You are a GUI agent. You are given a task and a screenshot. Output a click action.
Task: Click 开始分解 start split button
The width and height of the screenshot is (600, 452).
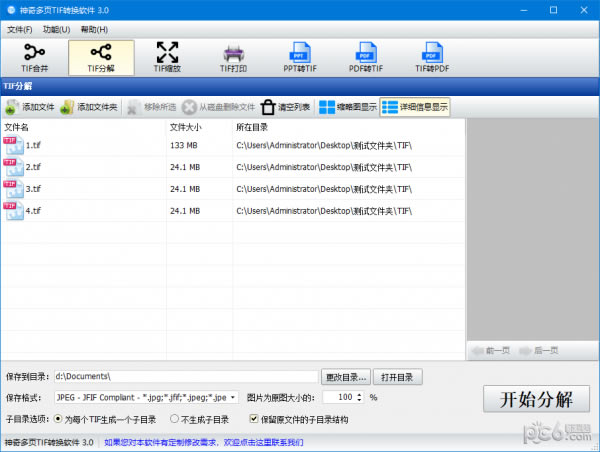pos(536,399)
